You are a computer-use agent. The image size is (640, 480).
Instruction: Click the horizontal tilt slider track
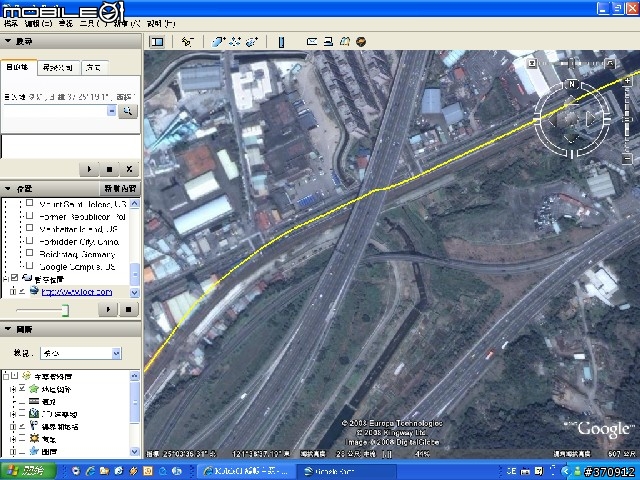coord(571,63)
